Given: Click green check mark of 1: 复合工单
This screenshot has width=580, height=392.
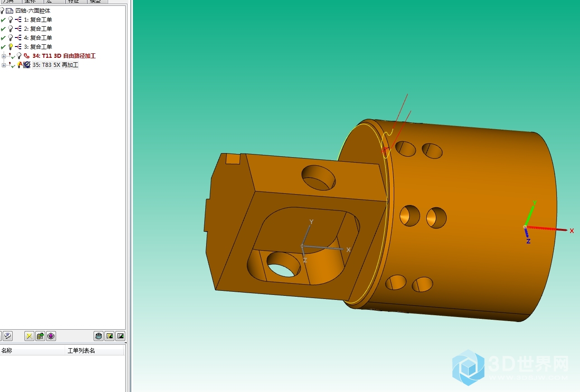Looking at the screenshot, I should (x=3, y=20).
